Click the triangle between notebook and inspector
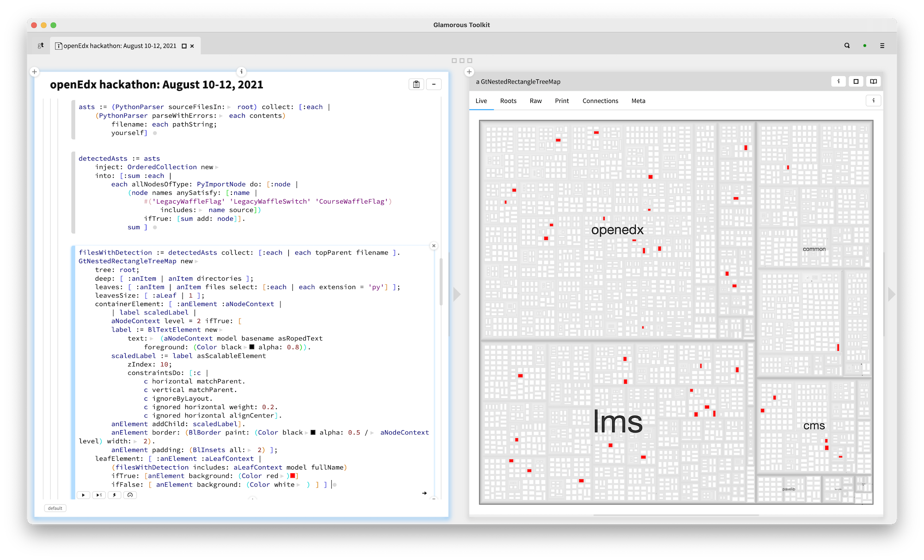This screenshot has width=924, height=560. click(457, 294)
